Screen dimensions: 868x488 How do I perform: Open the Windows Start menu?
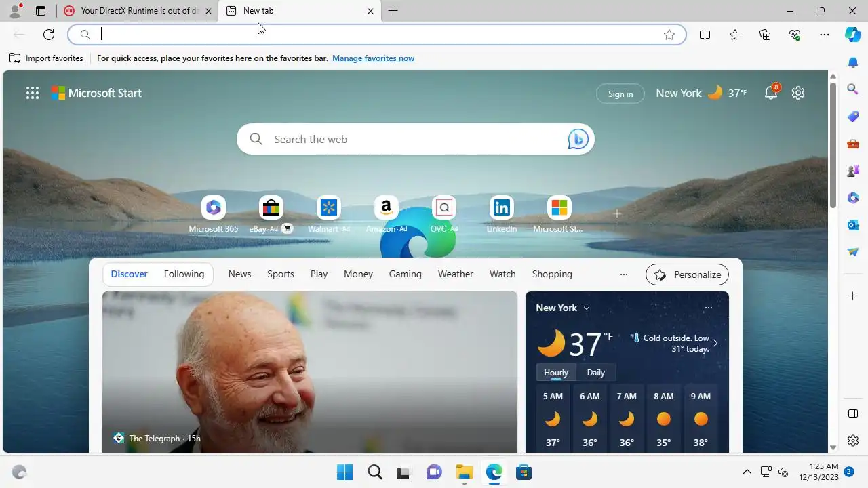pyautogui.click(x=344, y=472)
